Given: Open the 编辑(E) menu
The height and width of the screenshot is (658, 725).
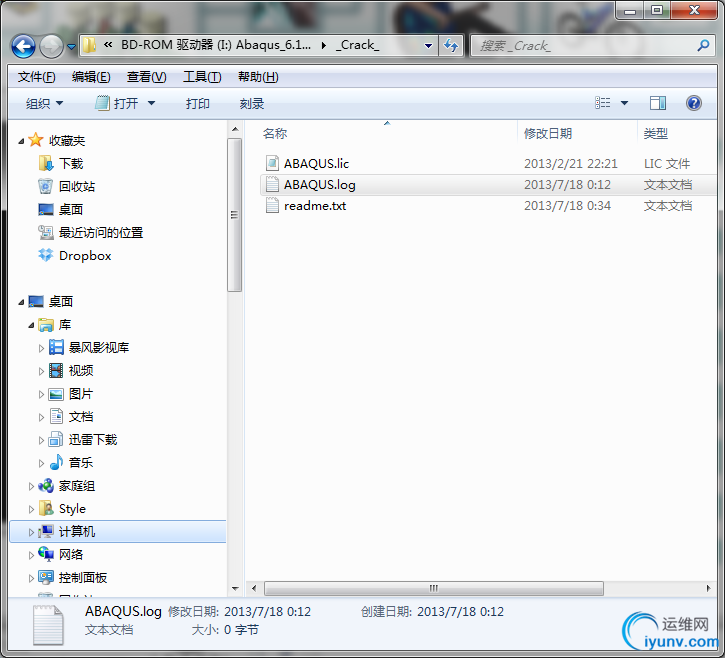Looking at the screenshot, I should pos(91,77).
